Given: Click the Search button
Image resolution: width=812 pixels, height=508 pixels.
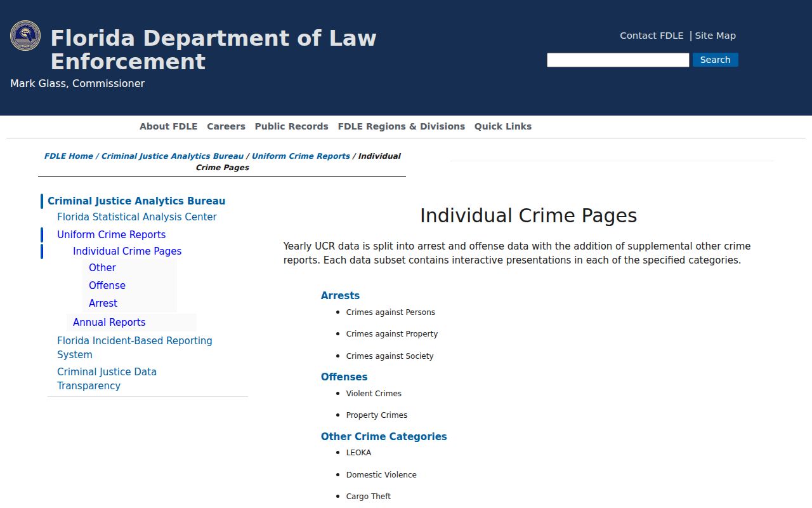Looking at the screenshot, I should [715, 60].
